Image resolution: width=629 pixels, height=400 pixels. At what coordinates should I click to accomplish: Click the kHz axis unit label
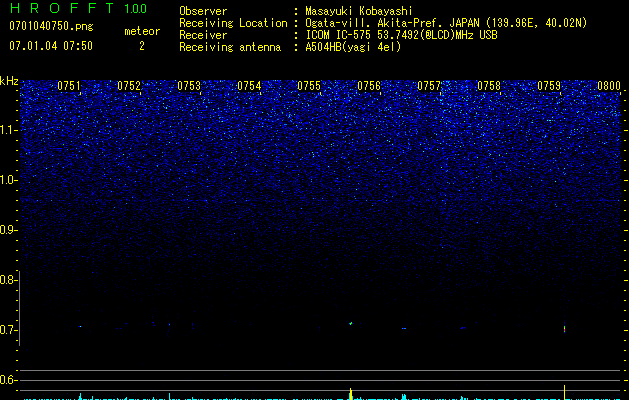point(9,81)
